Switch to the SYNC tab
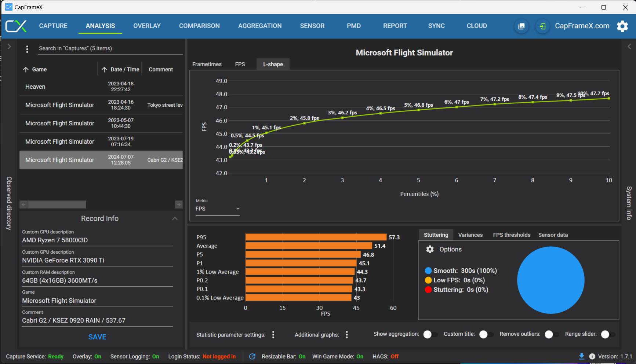Screen dimensions: 636x364 [436, 26]
